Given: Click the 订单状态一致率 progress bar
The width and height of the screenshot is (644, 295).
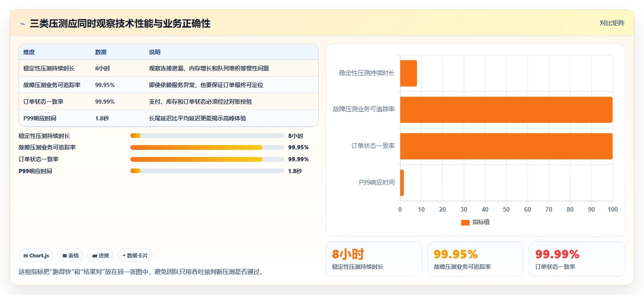Looking at the screenshot, I should click(207, 159).
